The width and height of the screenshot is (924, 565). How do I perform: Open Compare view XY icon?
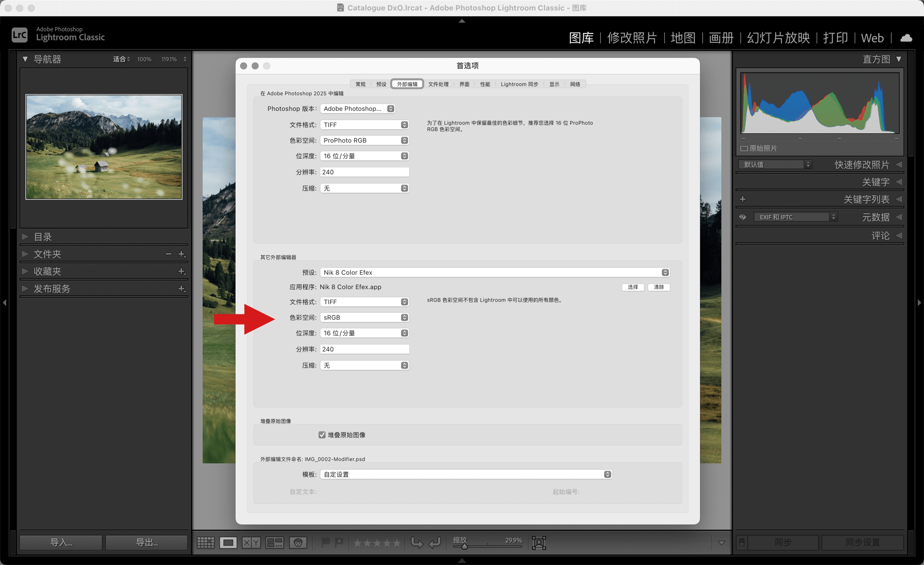(x=251, y=542)
